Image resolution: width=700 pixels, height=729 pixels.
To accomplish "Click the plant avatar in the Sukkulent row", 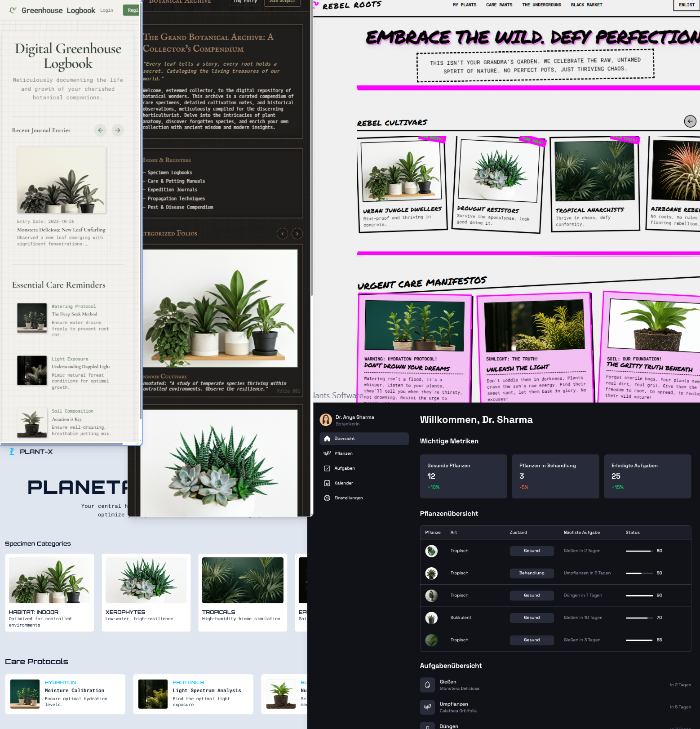I will [x=431, y=618].
